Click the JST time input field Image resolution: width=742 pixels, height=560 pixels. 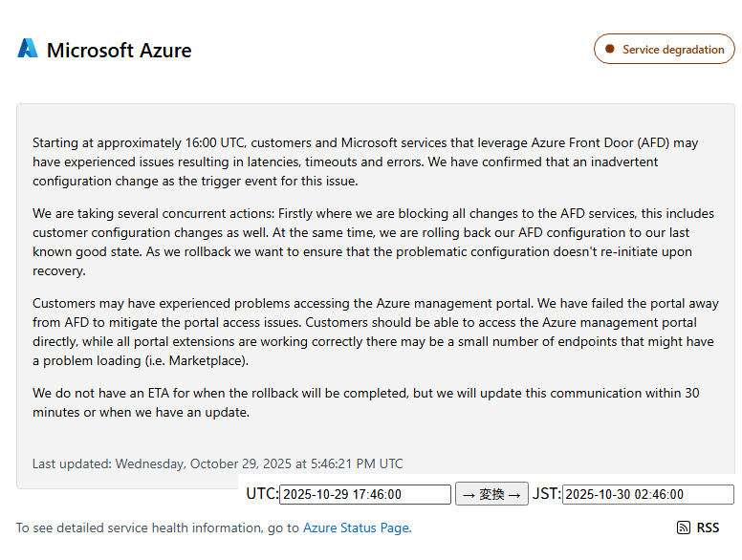pyautogui.click(x=648, y=494)
